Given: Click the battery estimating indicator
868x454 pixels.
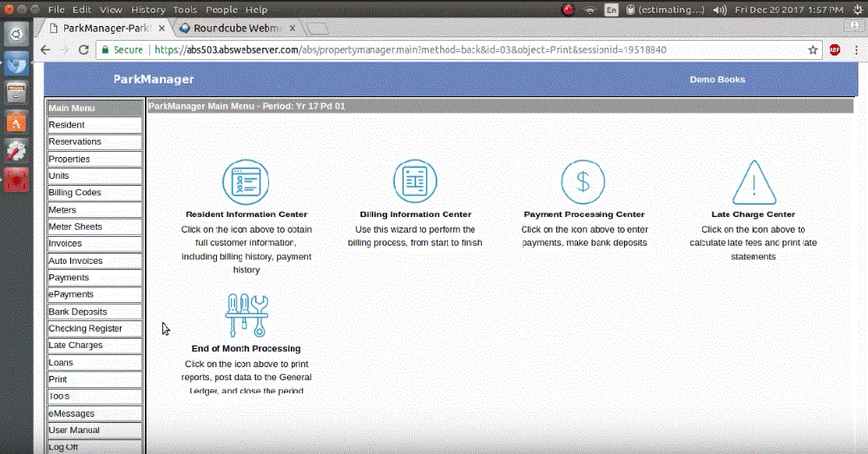Looking at the screenshot, I should pos(666,10).
